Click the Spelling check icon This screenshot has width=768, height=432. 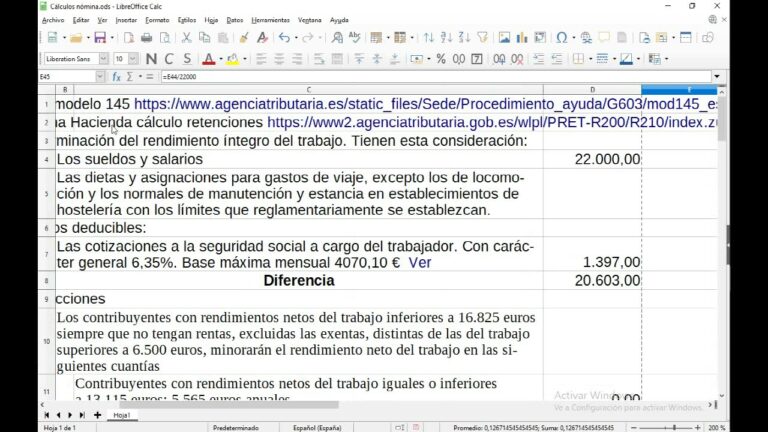(x=355, y=38)
